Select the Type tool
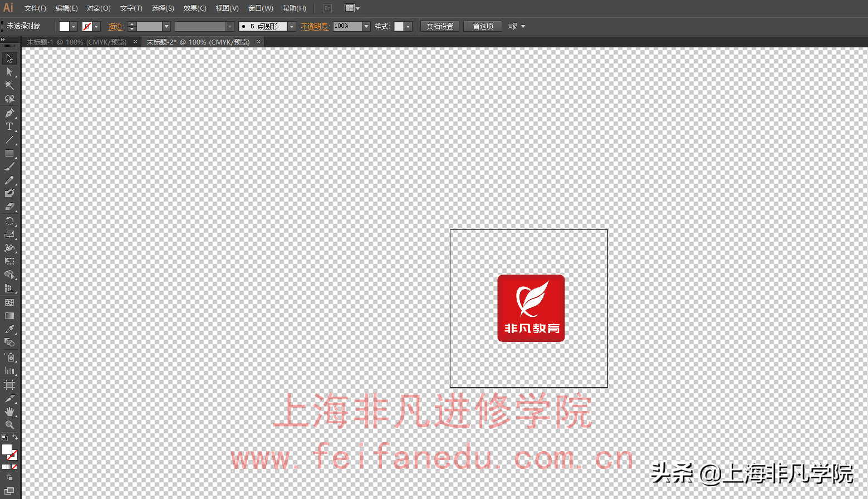 pos(9,126)
